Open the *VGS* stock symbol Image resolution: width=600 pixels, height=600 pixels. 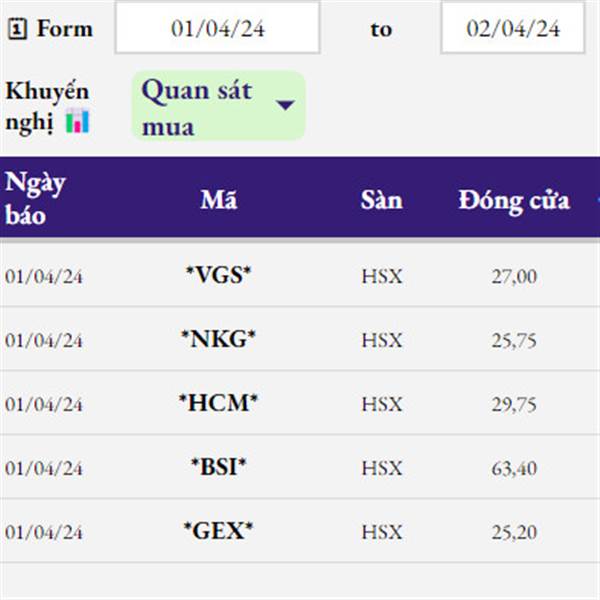click(x=218, y=275)
